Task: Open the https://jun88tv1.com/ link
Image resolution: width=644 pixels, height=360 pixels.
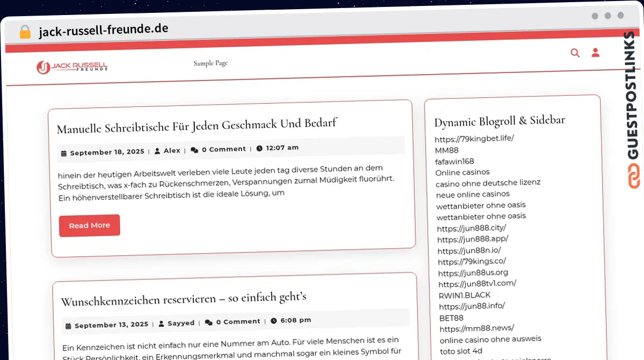Action: 478,283
